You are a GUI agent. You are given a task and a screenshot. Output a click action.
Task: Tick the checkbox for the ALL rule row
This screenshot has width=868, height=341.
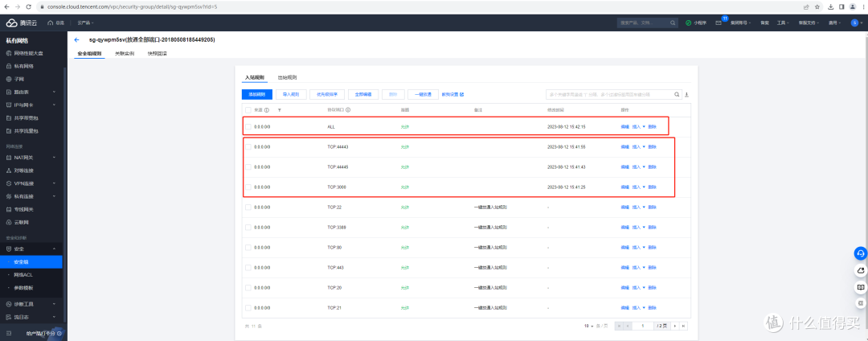coord(248,127)
